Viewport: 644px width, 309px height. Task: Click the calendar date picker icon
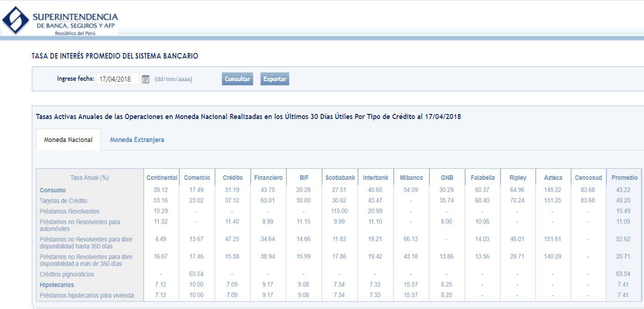point(145,79)
